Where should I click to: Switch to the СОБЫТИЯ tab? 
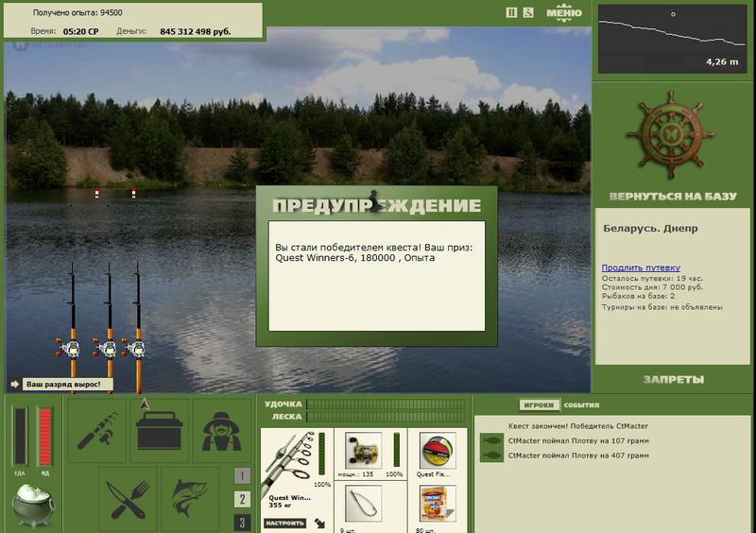click(x=581, y=405)
